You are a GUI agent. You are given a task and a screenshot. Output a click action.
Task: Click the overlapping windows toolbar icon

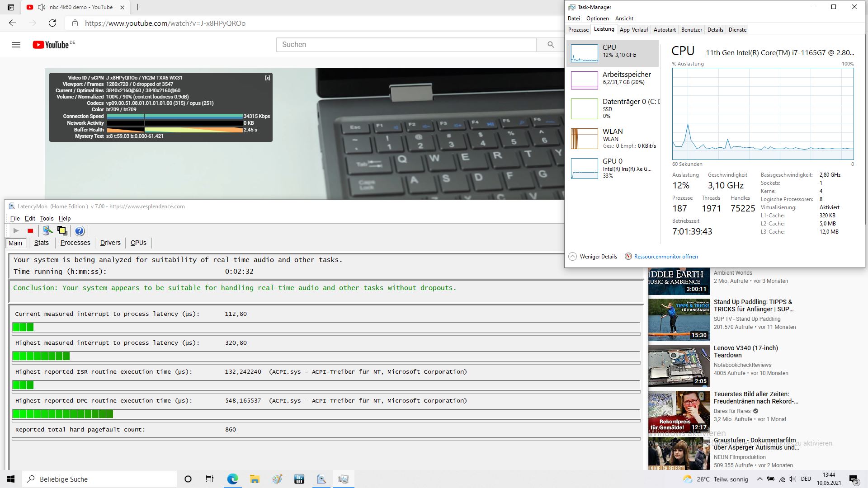point(62,231)
